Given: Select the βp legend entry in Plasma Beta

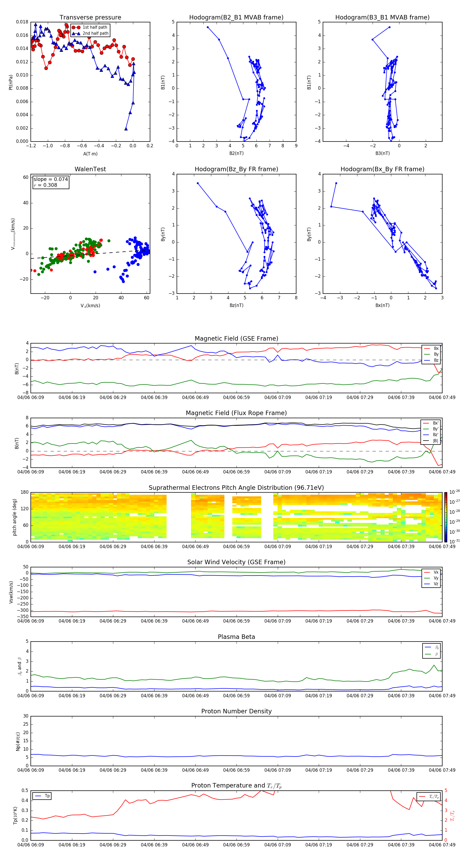Looking at the screenshot, I should point(432,647).
